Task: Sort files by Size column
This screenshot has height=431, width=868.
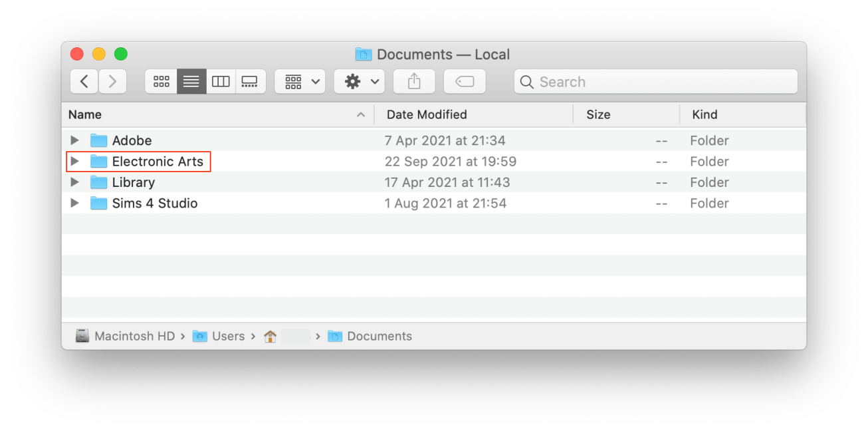Action: pyautogui.click(x=597, y=114)
